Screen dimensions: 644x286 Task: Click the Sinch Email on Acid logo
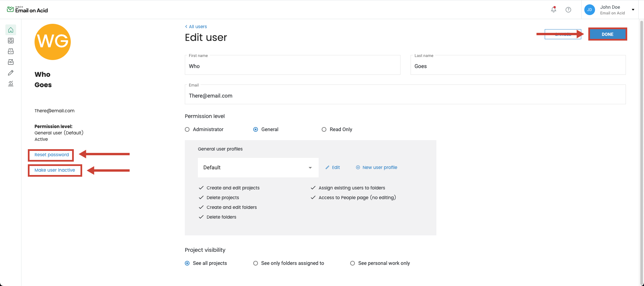[27, 9]
